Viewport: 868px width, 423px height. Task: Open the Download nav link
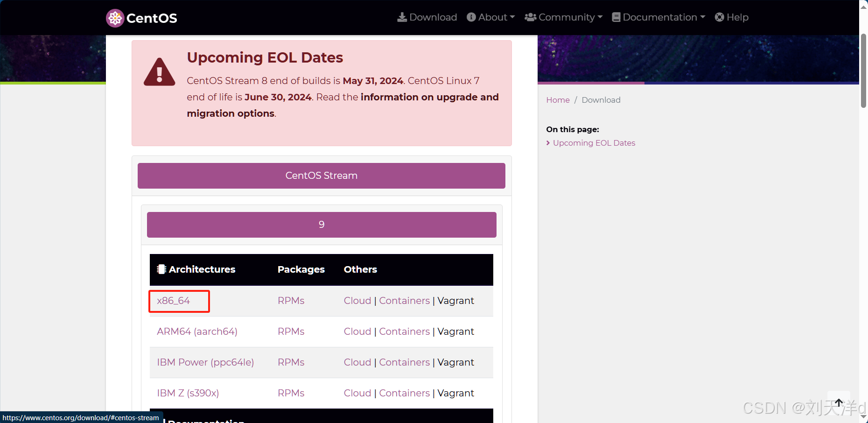pyautogui.click(x=427, y=17)
